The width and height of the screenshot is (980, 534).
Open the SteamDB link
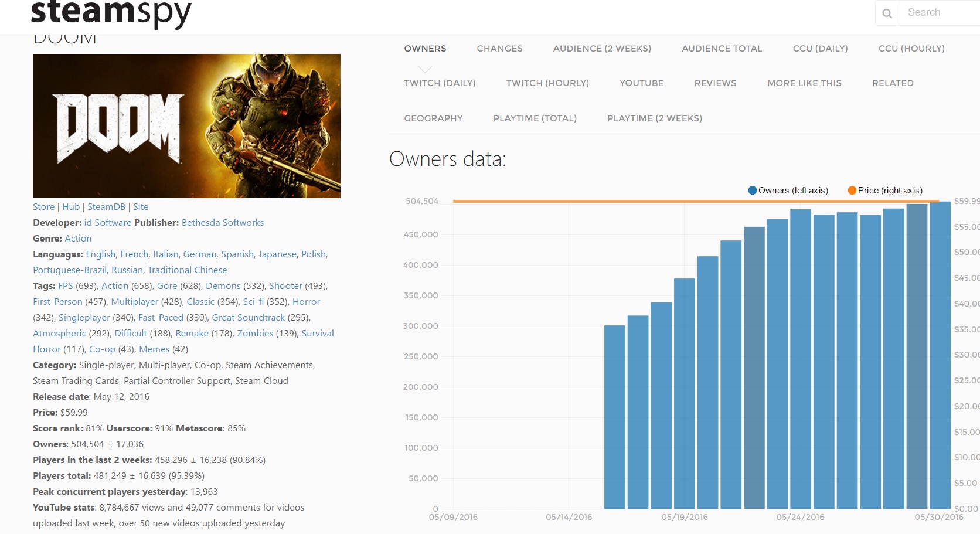[x=106, y=207]
